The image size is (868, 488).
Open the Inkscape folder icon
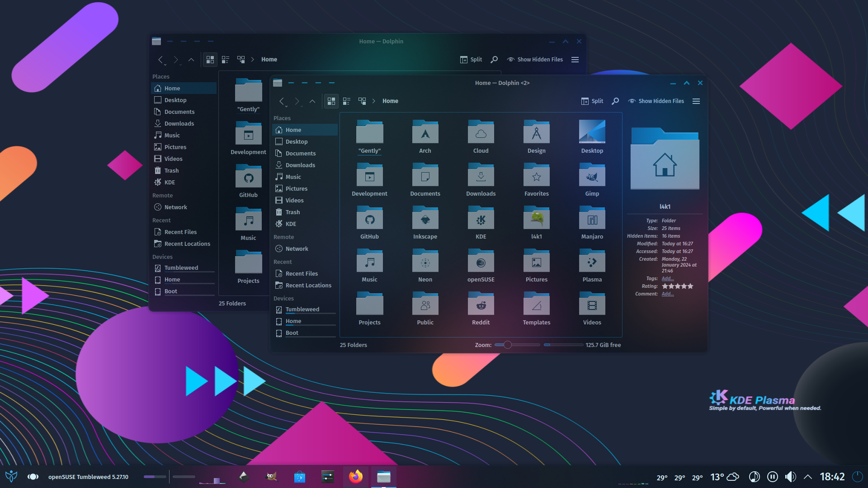coord(425,218)
